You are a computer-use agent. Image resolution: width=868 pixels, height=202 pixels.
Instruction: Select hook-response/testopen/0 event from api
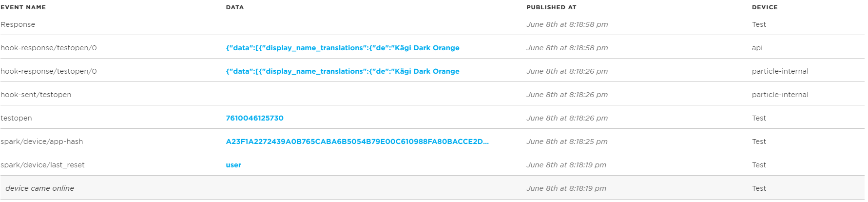point(49,48)
